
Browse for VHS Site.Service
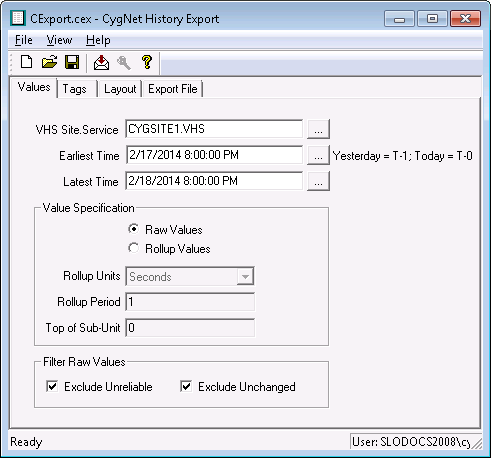pyautogui.click(x=318, y=129)
